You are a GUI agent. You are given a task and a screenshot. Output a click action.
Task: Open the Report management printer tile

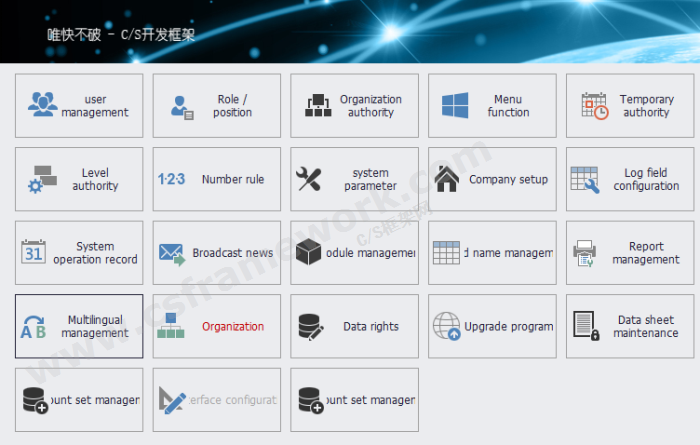(x=630, y=253)
